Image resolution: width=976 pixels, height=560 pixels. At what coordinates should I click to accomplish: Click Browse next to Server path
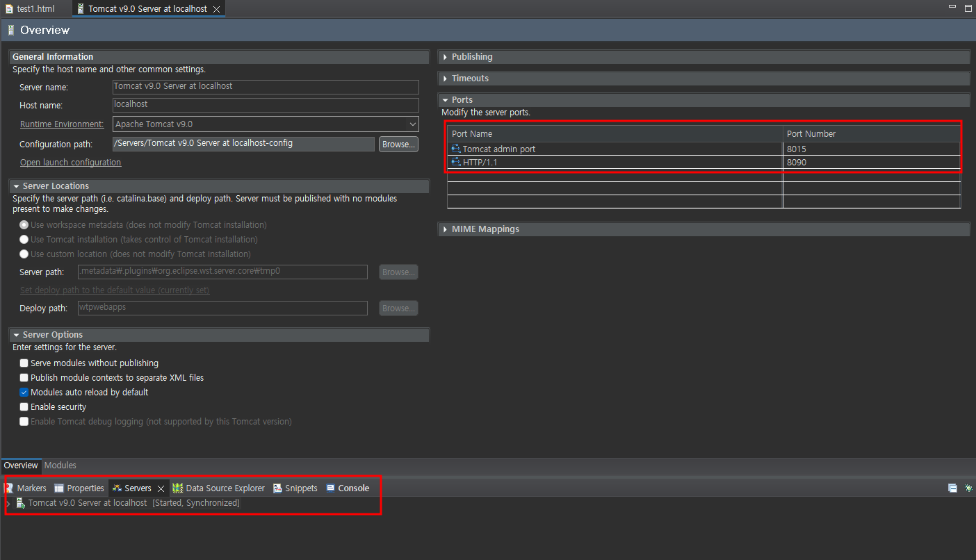[398, 272]
